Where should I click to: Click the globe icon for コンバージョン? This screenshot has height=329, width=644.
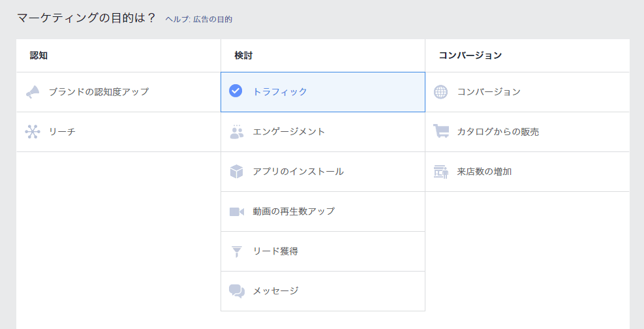pos(440,92)
